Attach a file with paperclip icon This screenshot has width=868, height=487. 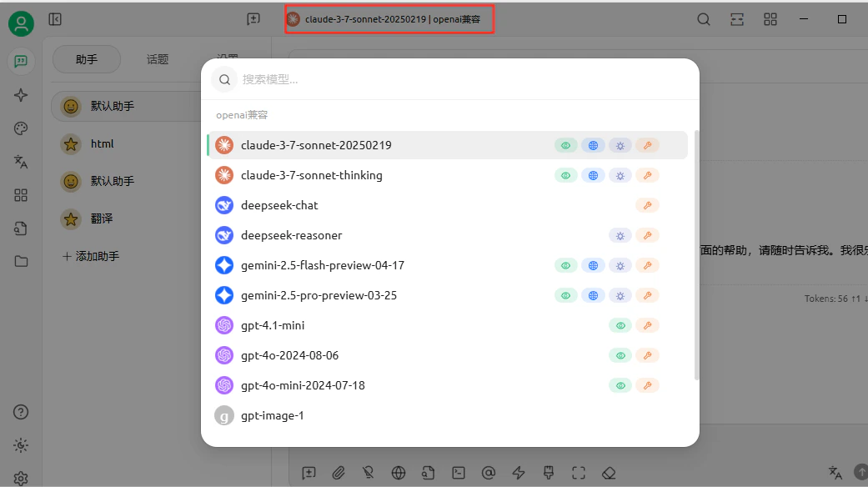pos(339,473)
